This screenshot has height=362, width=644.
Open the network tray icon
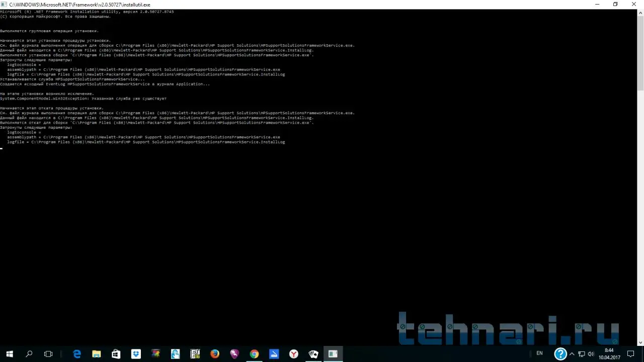[x=581, y=354]
